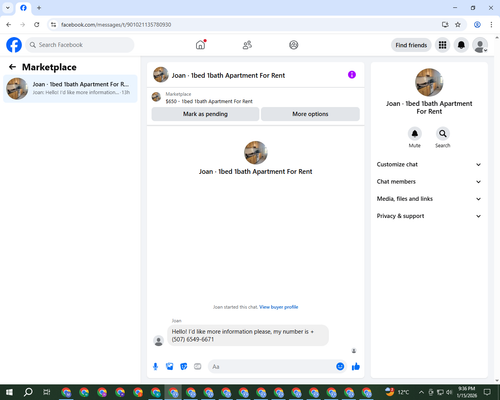
Task: Open Task View on taskbar
Action: point(47,392)
